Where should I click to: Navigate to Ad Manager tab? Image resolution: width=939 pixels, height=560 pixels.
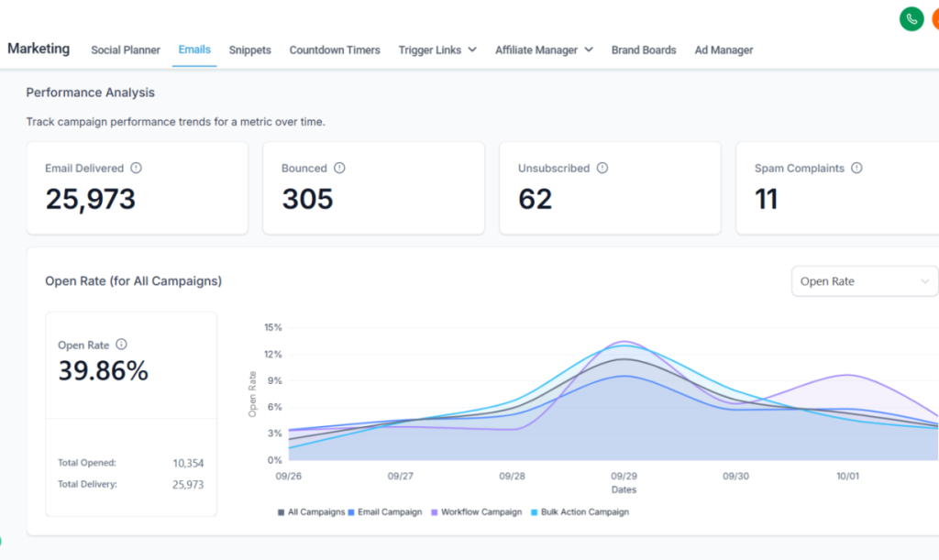(724, 49)
